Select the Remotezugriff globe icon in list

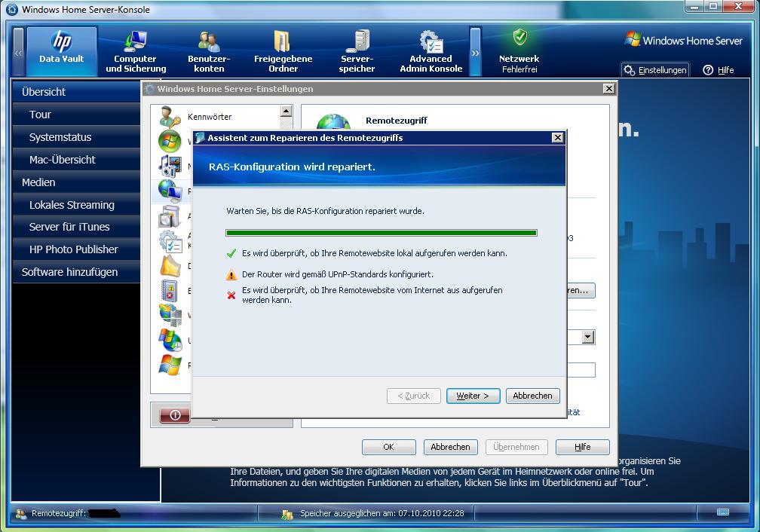(x=170, y=191)
